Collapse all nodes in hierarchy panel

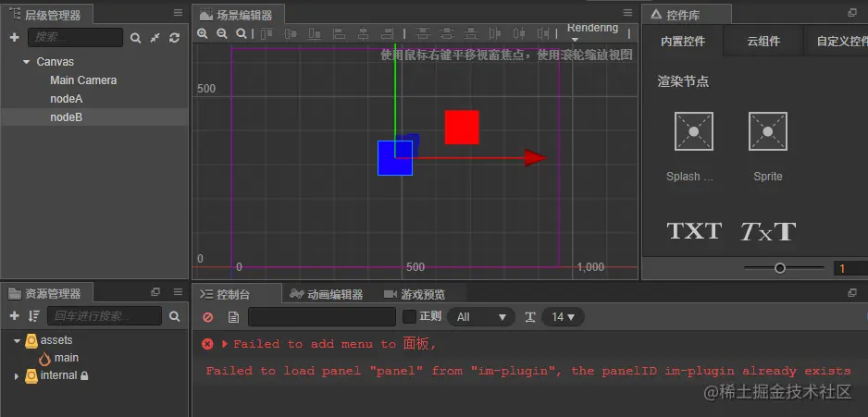[x=155, y=38]
